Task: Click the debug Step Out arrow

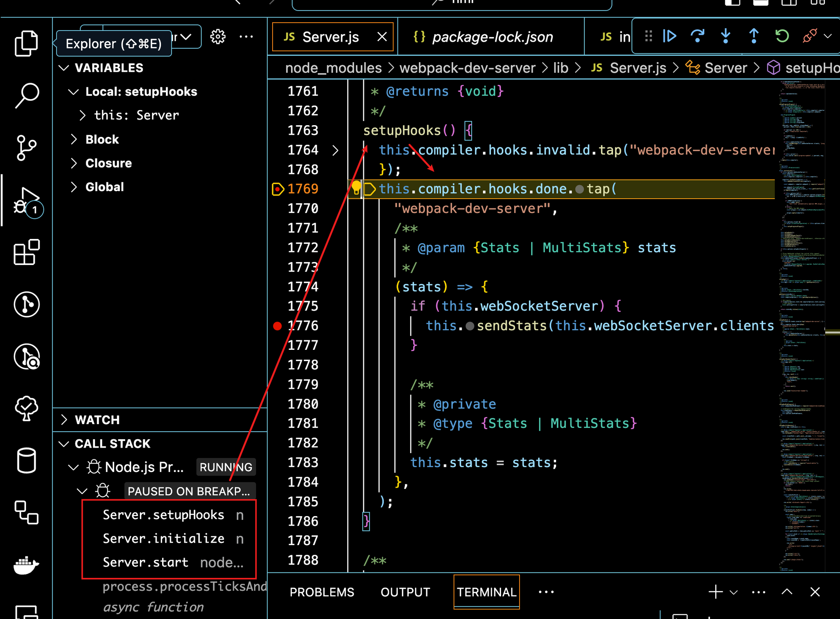Action: click(x=753, y=36)
